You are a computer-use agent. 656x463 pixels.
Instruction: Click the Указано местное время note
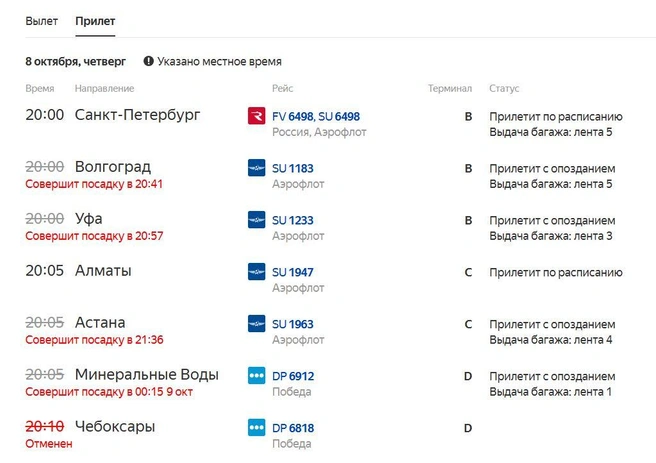tap(219, 61)
